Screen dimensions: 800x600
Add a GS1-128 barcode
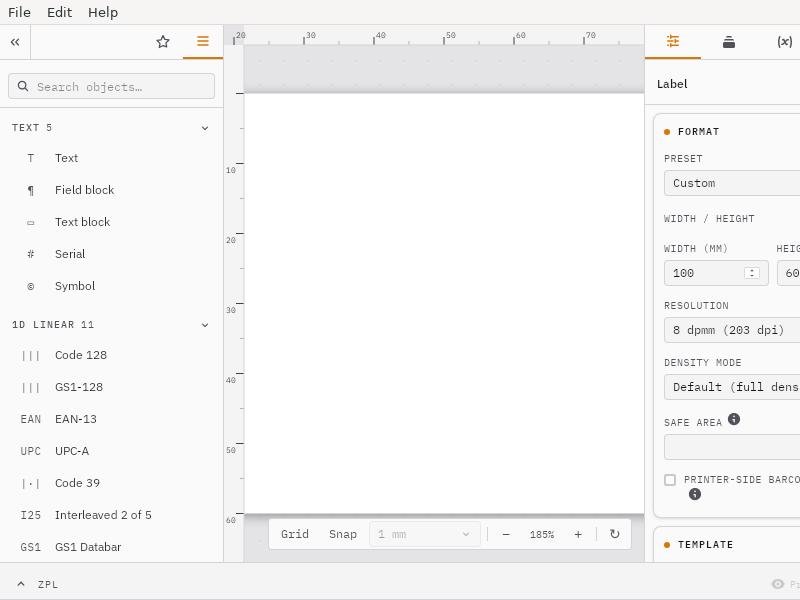(x=111, y=387)
